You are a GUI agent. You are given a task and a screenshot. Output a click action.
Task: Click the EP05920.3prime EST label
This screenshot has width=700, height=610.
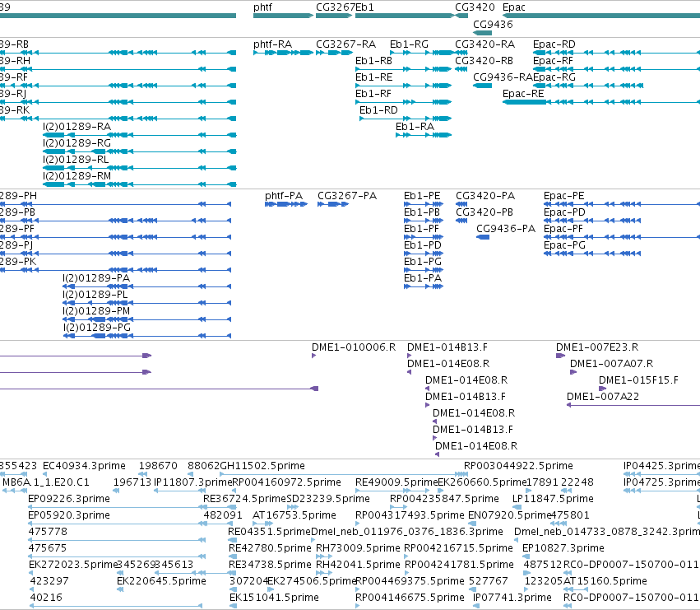(x=69, y=515)
